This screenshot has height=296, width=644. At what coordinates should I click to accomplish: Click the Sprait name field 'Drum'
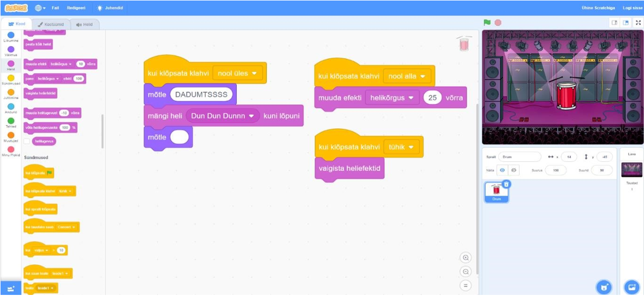pos(520,156)
